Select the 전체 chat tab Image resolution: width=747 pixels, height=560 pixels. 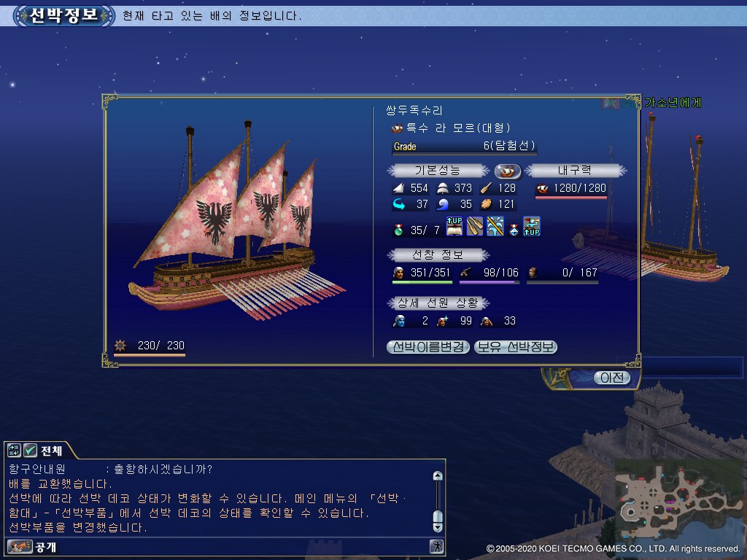[x=52, y=451]
